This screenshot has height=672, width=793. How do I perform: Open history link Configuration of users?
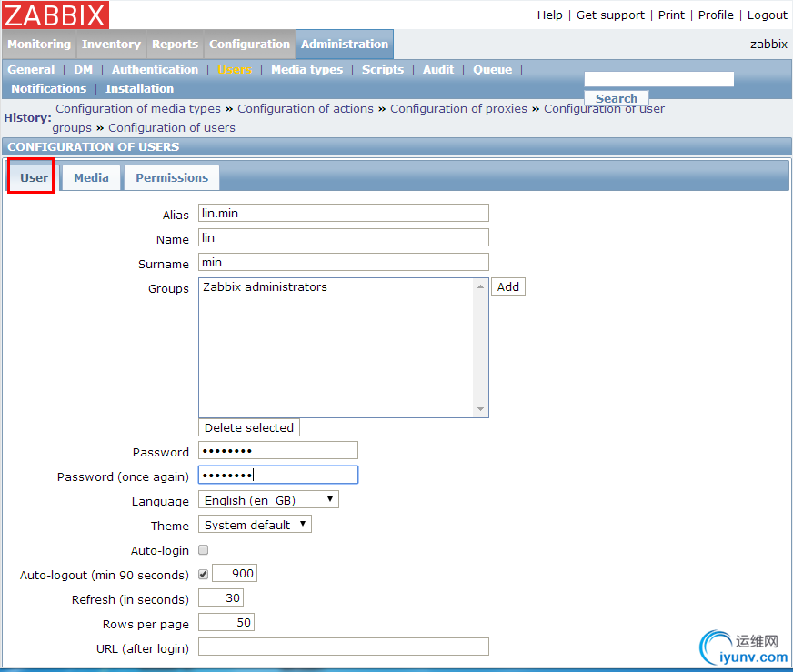[x=172, y=128]
